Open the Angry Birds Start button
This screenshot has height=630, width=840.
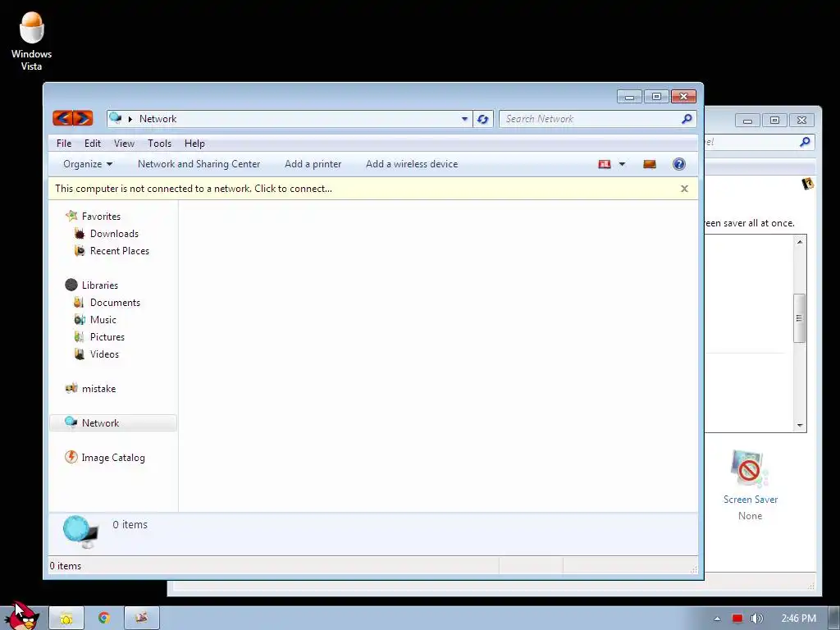click(21, 616)
